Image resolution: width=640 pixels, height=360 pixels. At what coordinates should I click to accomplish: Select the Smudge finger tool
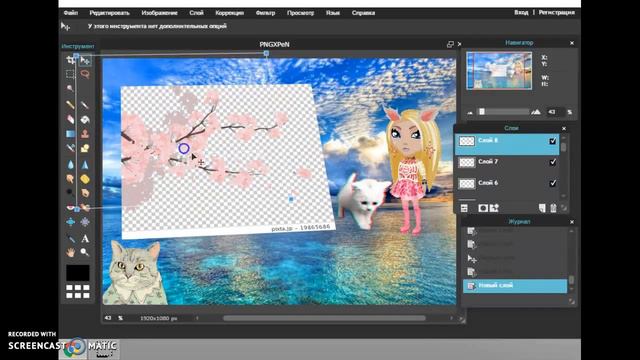point(71,179)
